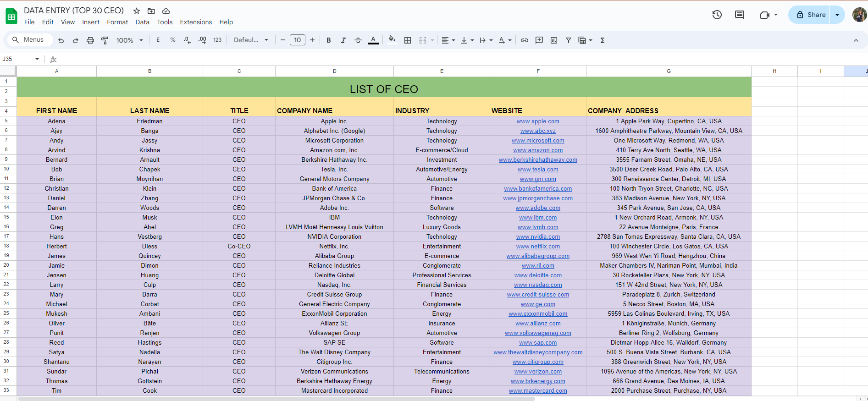Select column D header

pos(335,71)
